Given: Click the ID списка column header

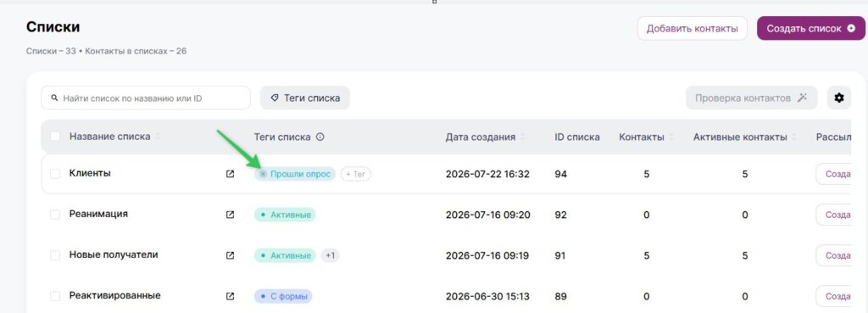Looking at the screenshot, I should tap(576, 137).
